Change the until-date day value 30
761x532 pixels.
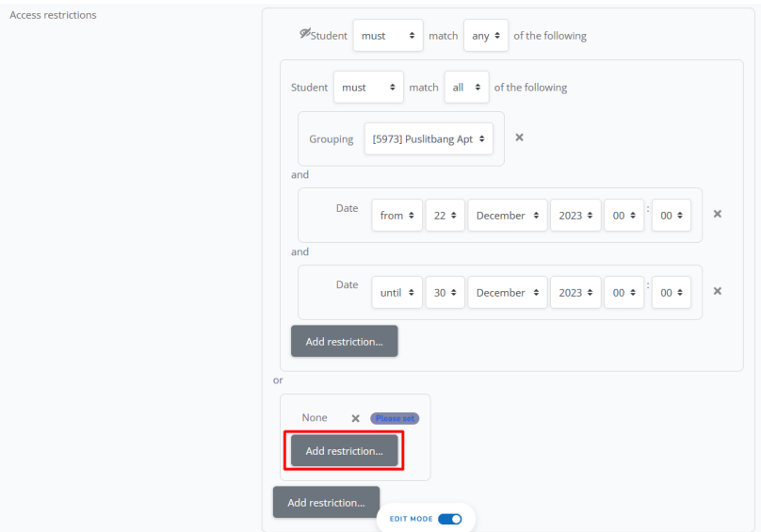[x=445, y=293]
